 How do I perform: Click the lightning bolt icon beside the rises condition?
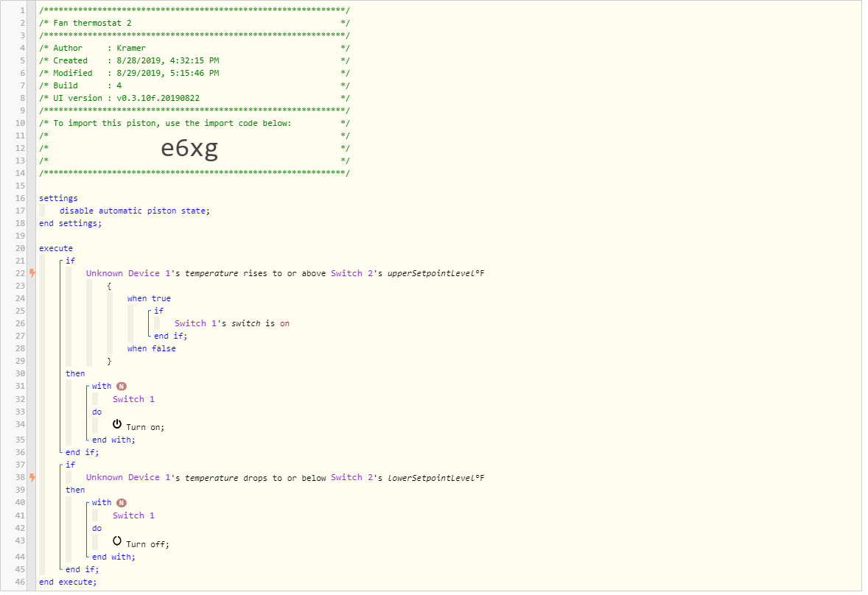[32, 273]
